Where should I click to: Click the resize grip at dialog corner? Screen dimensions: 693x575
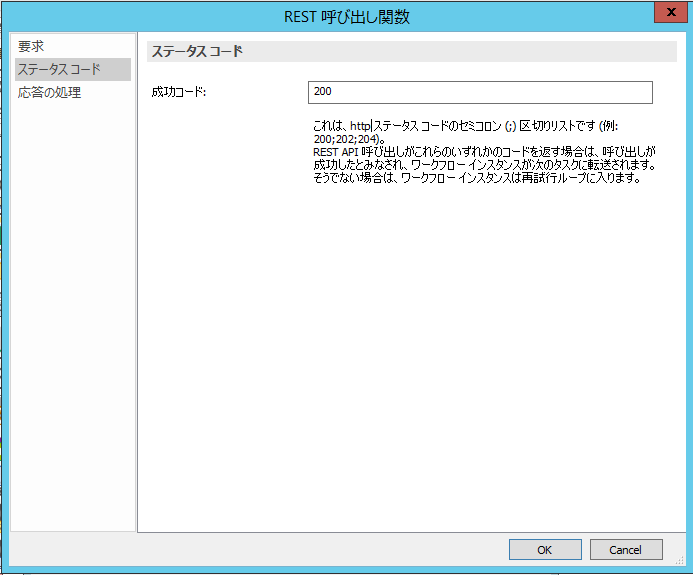pos(680,560)
